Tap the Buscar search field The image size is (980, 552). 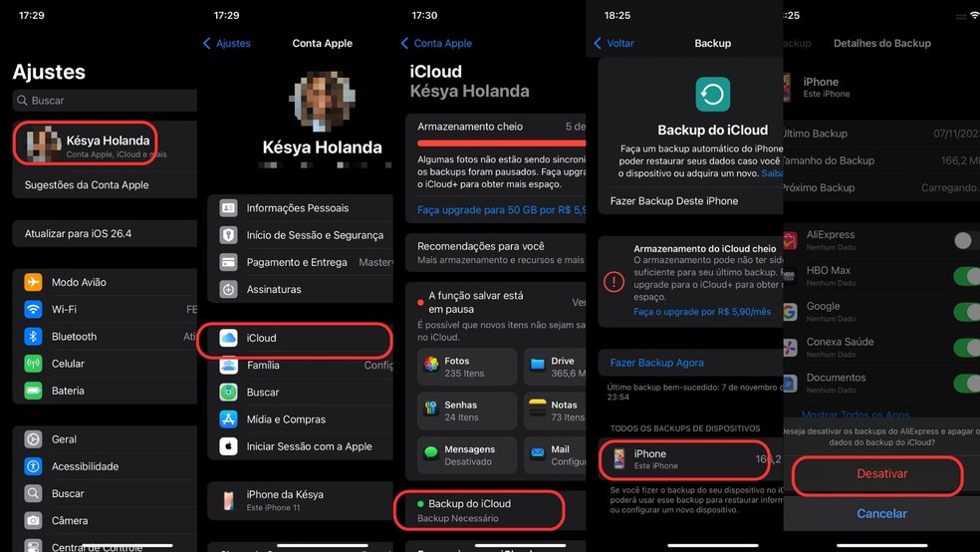coord(105,100)
